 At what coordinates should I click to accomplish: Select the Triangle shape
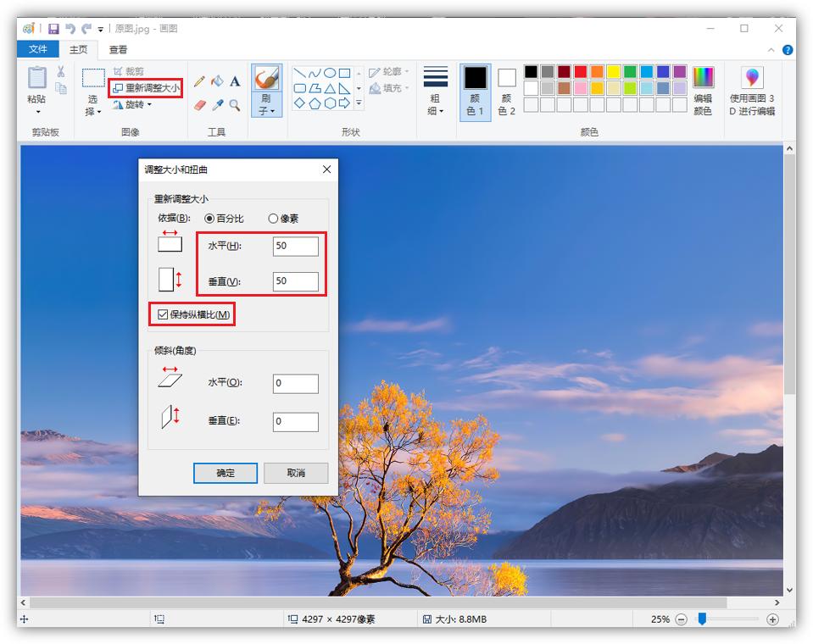click(330, 88)
